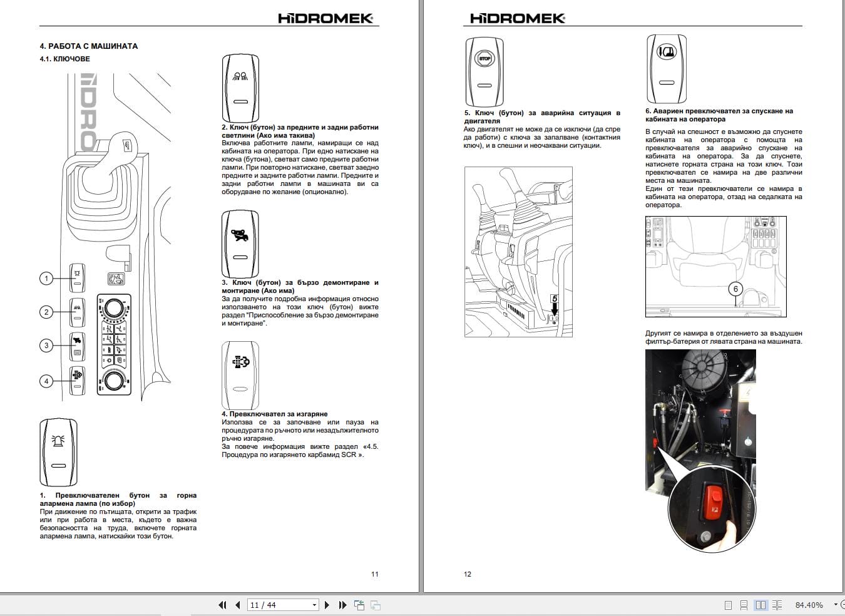Open the page number dropdown arrow
Screen dimensions: 845x616
click(314, 605)
